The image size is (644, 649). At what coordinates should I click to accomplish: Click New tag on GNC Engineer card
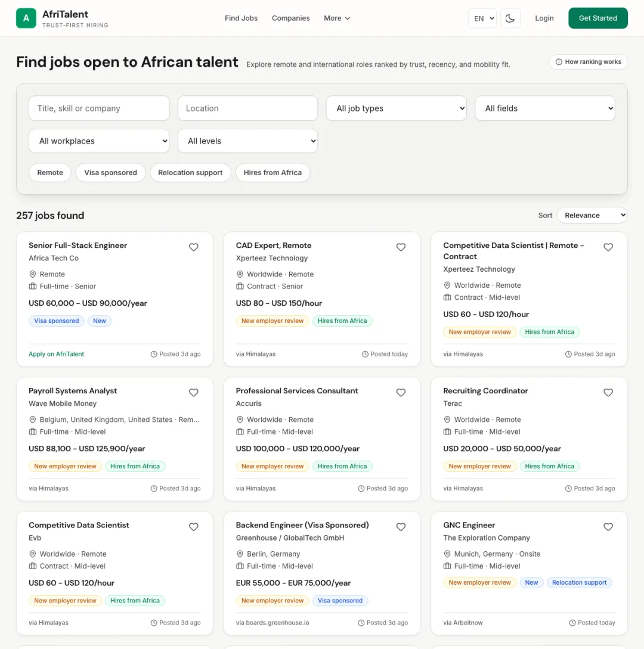531,582
